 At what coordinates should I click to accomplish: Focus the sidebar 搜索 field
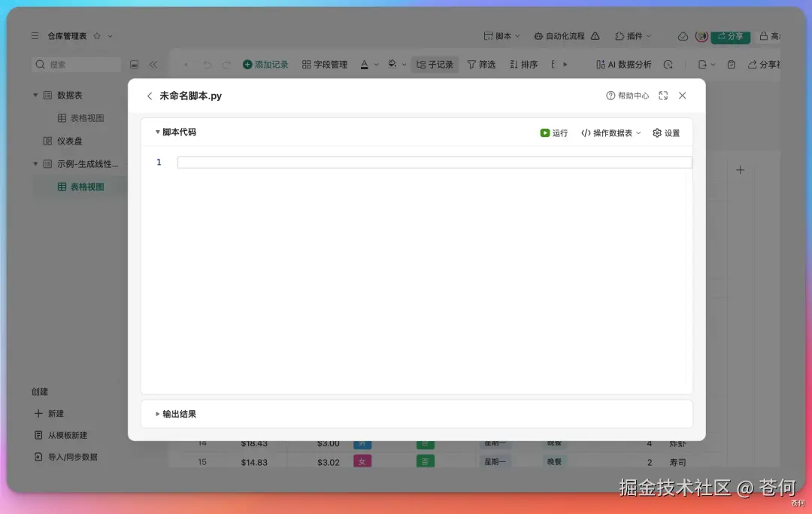[76, 64]
